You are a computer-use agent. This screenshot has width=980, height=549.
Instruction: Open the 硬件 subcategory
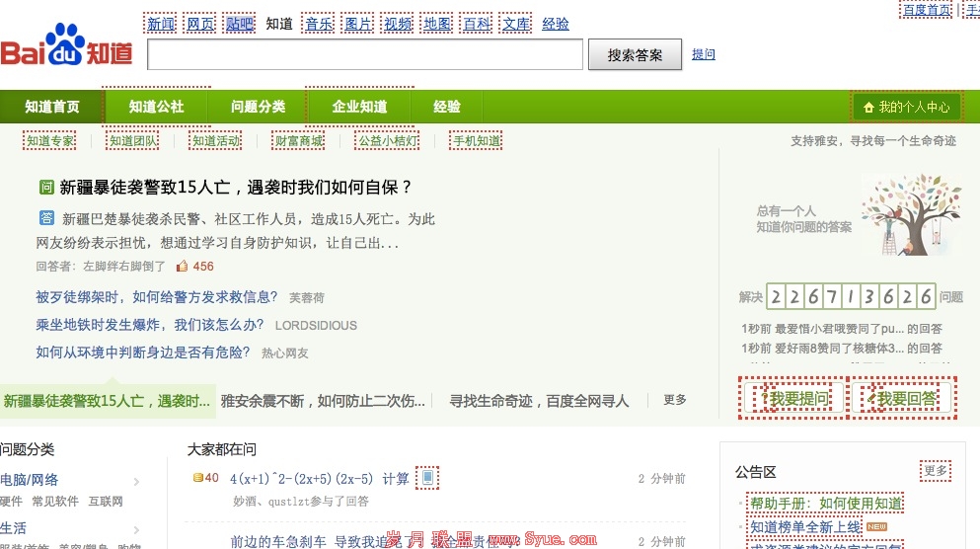(x=11, y=502)
